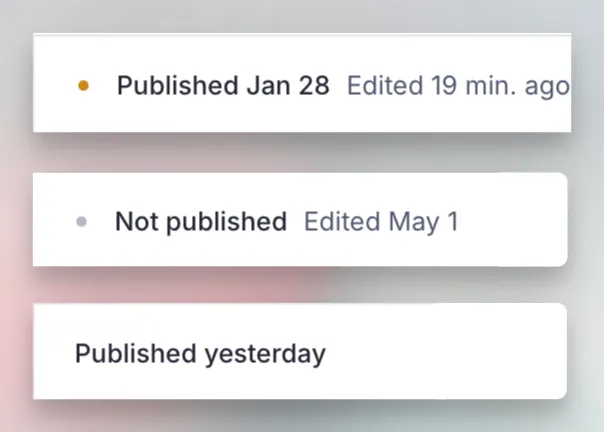The image size is (604, 432).
Task: Click the word "Not" in second card
Action: 137,222
